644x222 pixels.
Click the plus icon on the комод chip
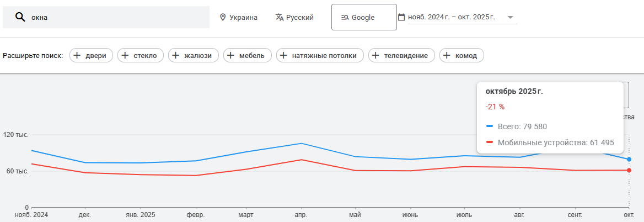[447, 55]
